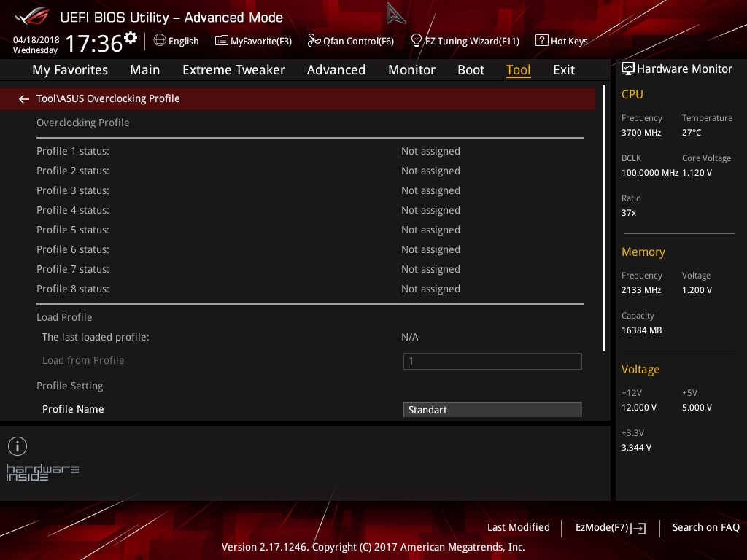Click the memory capacity value 16384 MB
This screenshot has width=747, height=560.
click(x=642, y=330)
